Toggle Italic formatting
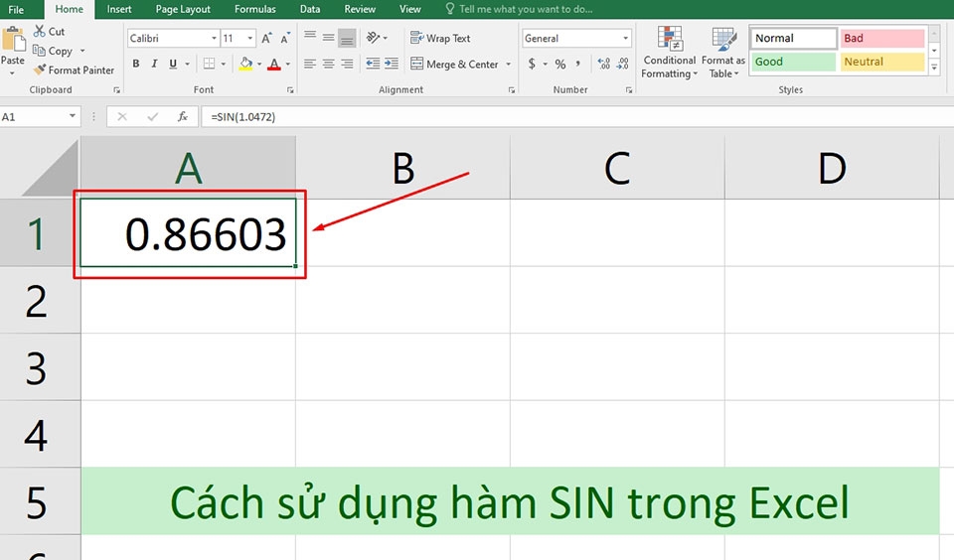954x560 pixels. [x=154, y=64]
